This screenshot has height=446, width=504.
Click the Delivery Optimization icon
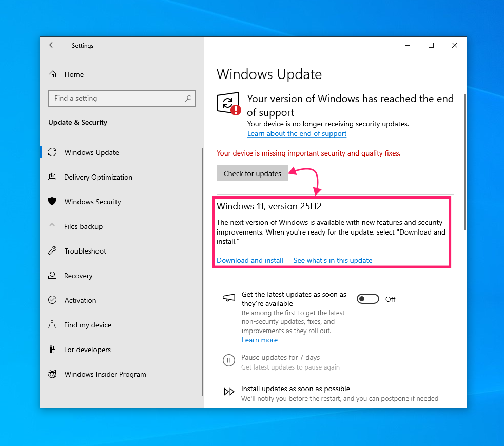pos(52,177)
